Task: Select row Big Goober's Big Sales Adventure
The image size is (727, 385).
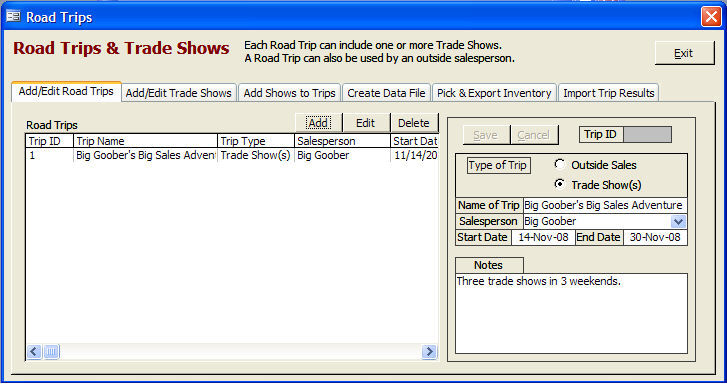Action: pos(232,155)
